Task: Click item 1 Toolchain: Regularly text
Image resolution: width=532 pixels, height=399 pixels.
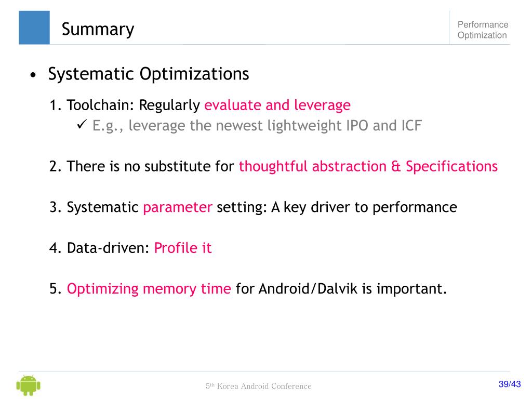Action: [x=125, y=105]
